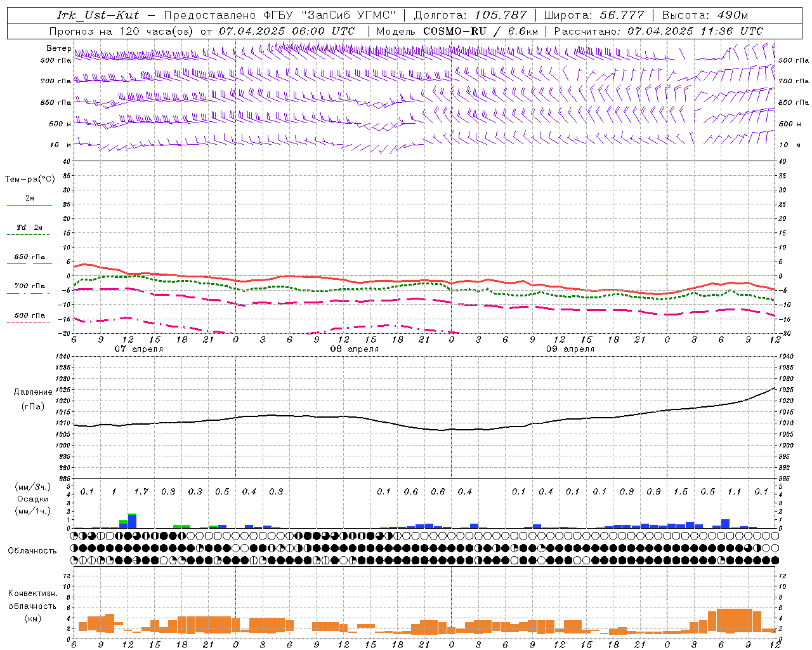This screenshot has height=650, width=812.
Task: Click 'Прогноз на 120 часа(ов)' header text
Action: 122,31
